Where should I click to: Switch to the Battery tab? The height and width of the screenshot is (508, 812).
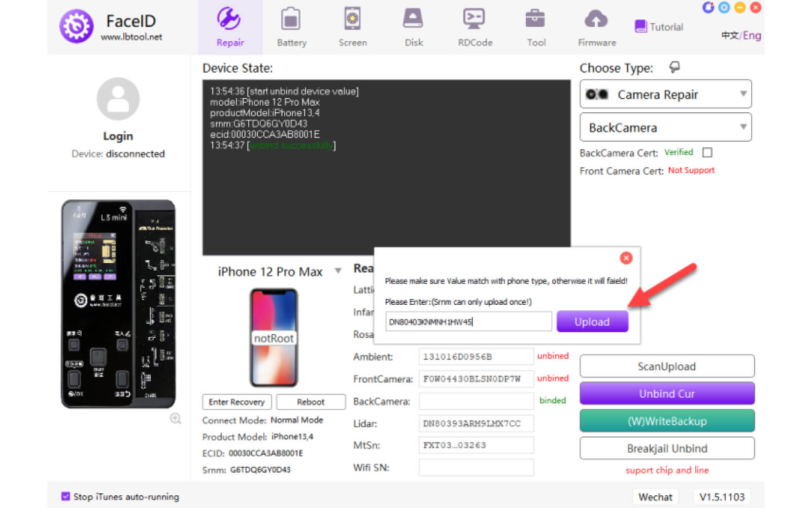[291, 27]
